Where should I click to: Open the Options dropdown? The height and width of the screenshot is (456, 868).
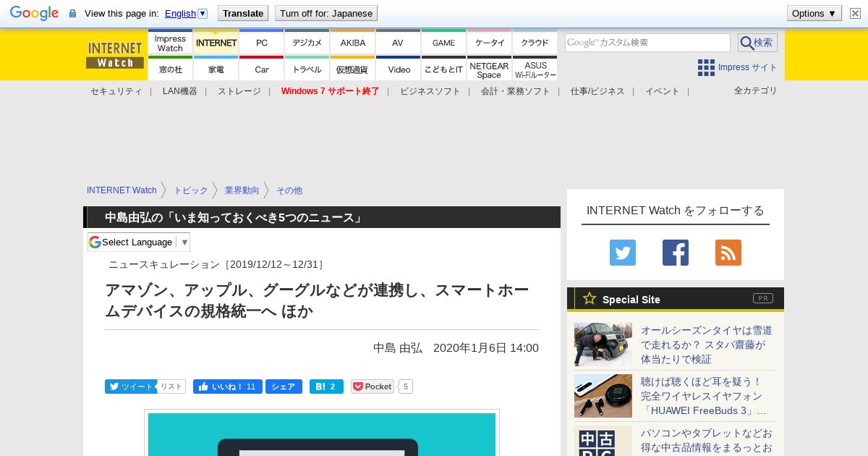[x=814, y=13]
